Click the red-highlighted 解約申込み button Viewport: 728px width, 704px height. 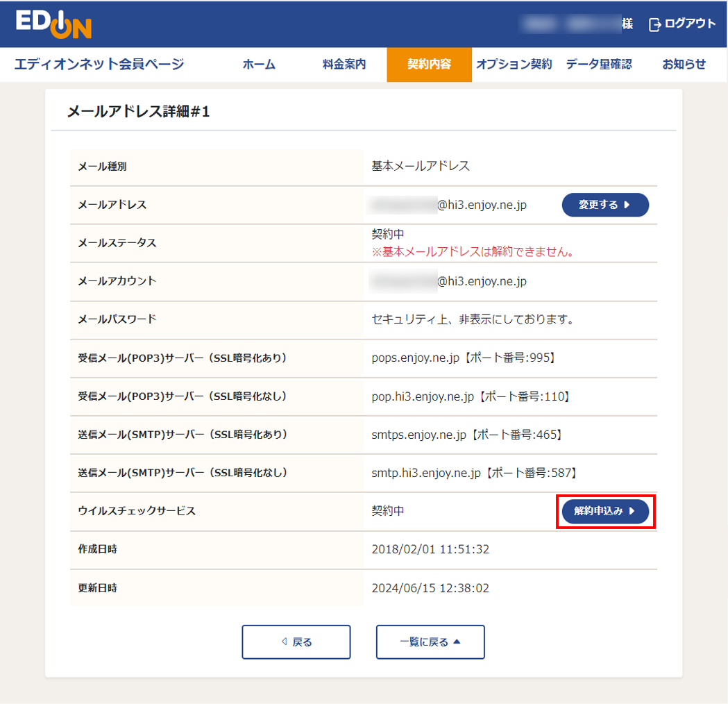(605, 511)
